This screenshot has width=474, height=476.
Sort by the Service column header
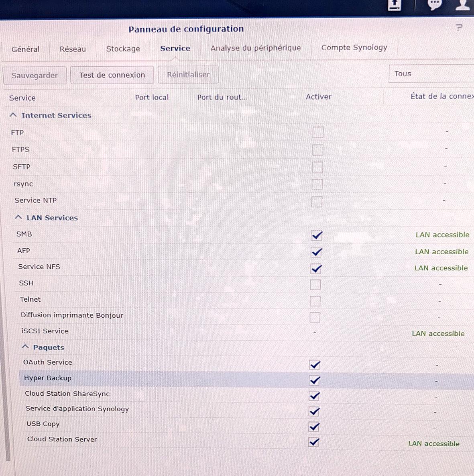point(22,98)
